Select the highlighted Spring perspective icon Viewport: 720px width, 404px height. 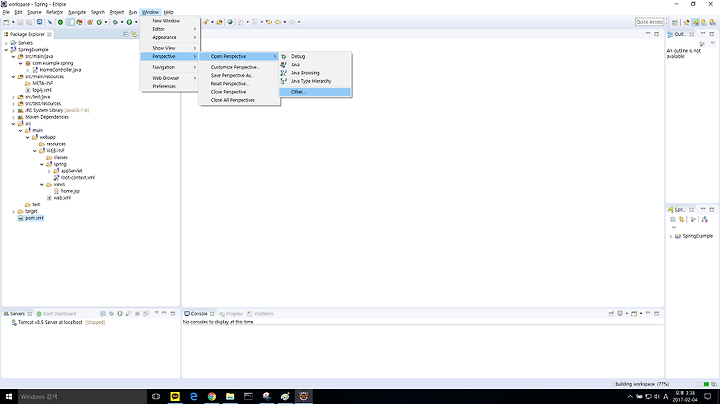(695, 22)
